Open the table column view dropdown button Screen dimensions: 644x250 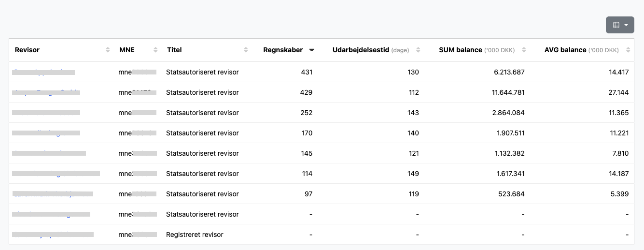pos(620,25)
